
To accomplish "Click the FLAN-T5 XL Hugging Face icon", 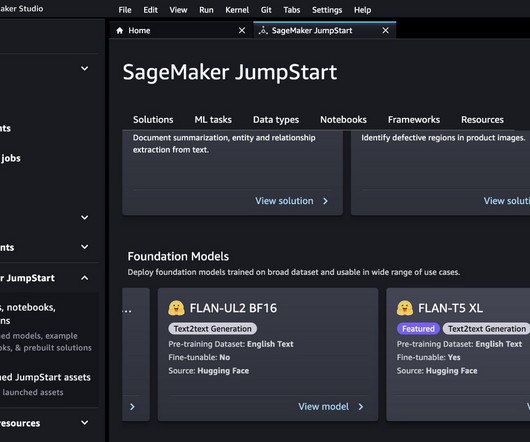I will coord(405,308).
